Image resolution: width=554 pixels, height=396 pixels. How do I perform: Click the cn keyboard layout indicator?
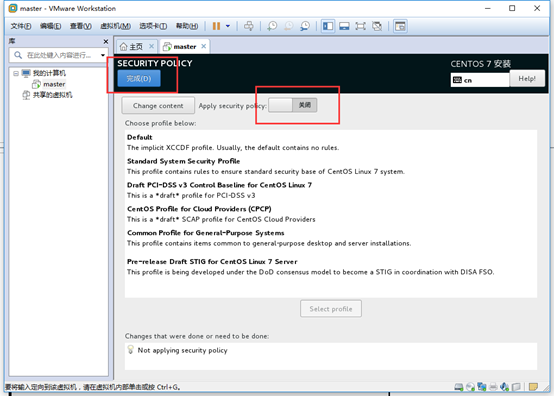pos(480,80)
